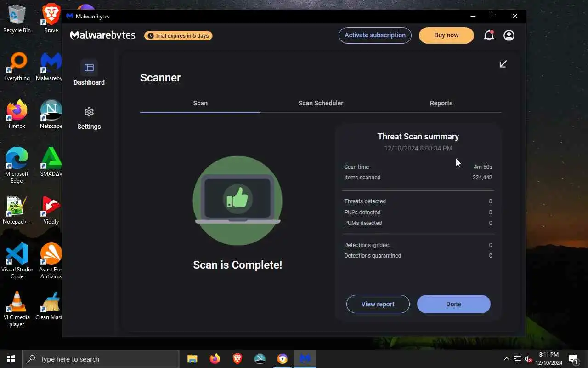Open Settings gear in sidebar

(x=89, y=118)
